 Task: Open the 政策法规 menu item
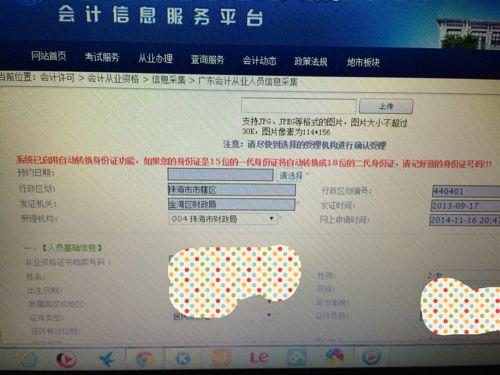310,61
